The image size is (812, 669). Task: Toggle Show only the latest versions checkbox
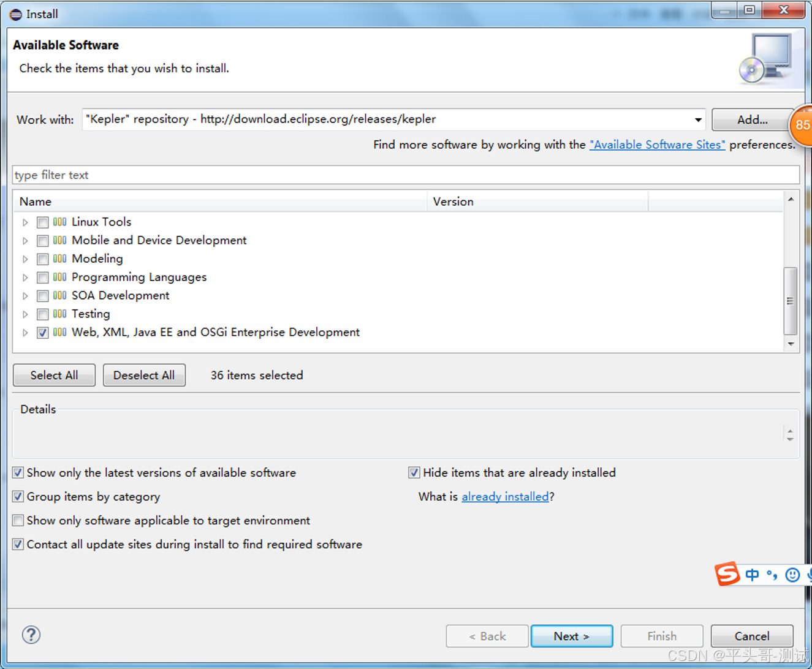(18, 472)
